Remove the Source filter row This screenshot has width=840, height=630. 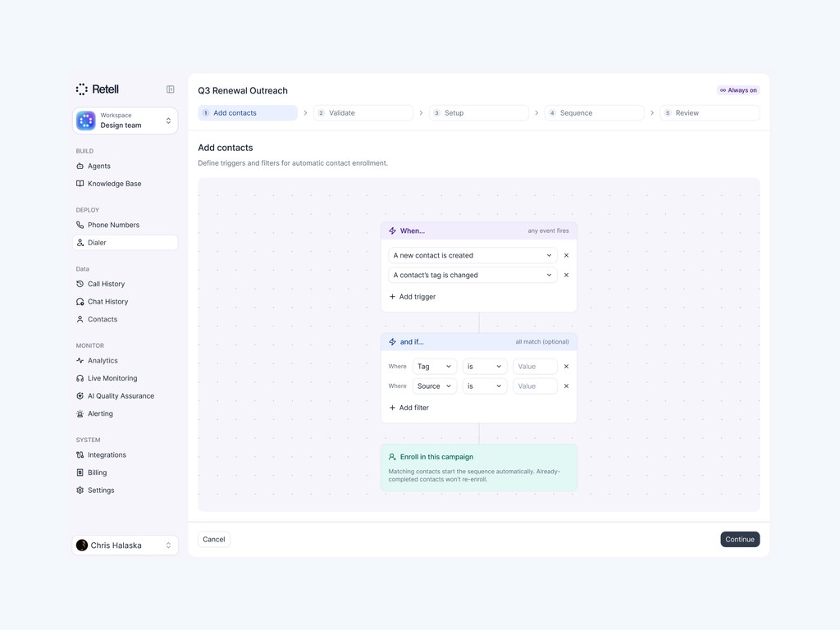566,386
